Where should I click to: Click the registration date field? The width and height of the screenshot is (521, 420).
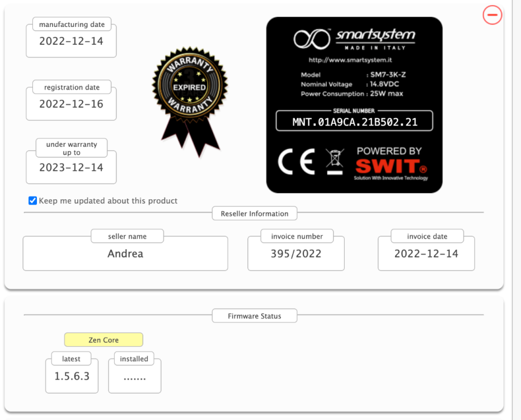coord(71,104)
